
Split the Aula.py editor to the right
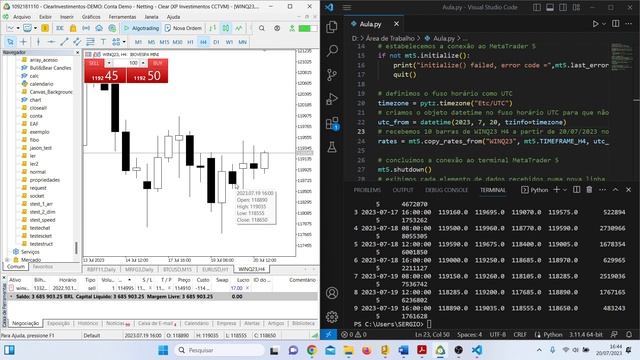[x=616, y=24]
